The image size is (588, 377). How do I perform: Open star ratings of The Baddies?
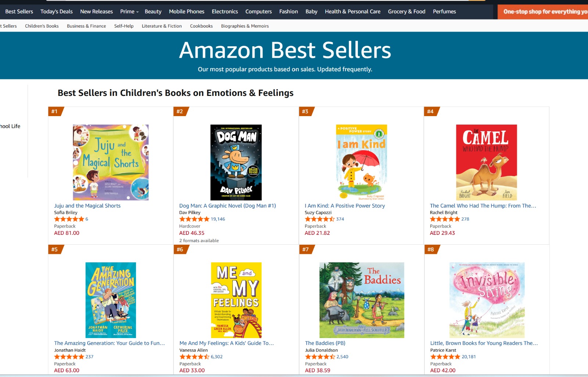[320, 357]
